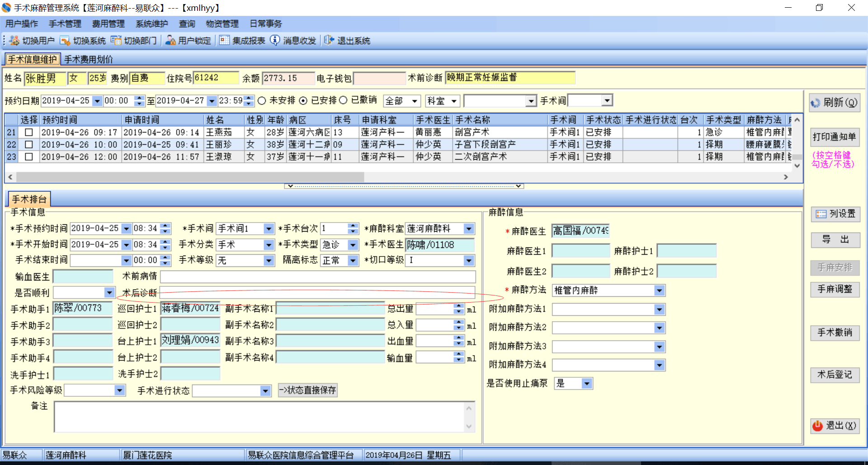Open the 用户操作 menu
This screenshot has height=465, width=868.
[22, 24]
